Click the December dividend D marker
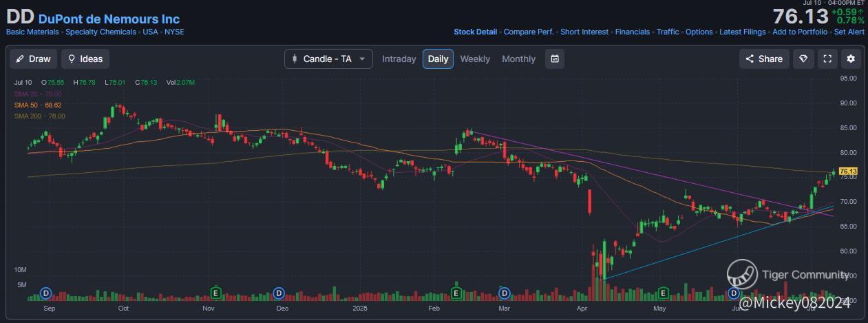 (279, 293)
